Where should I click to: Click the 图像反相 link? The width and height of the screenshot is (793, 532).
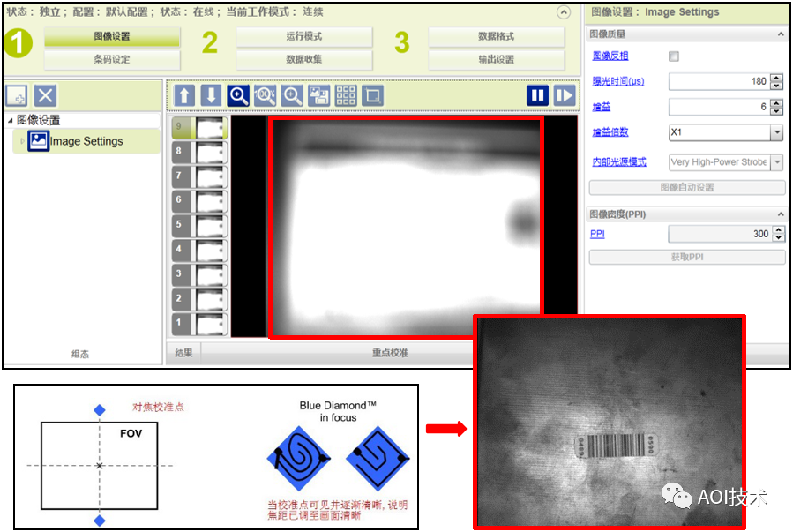610,56
